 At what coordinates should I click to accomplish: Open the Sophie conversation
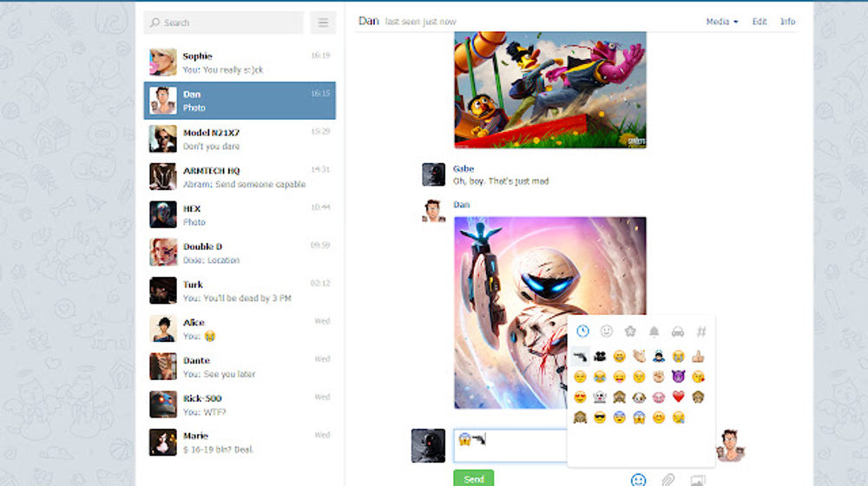click(x=240, y=62)
